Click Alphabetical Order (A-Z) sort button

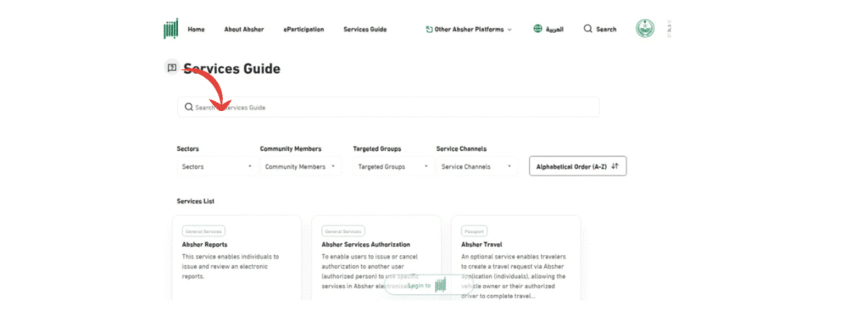tap(578, 166)
